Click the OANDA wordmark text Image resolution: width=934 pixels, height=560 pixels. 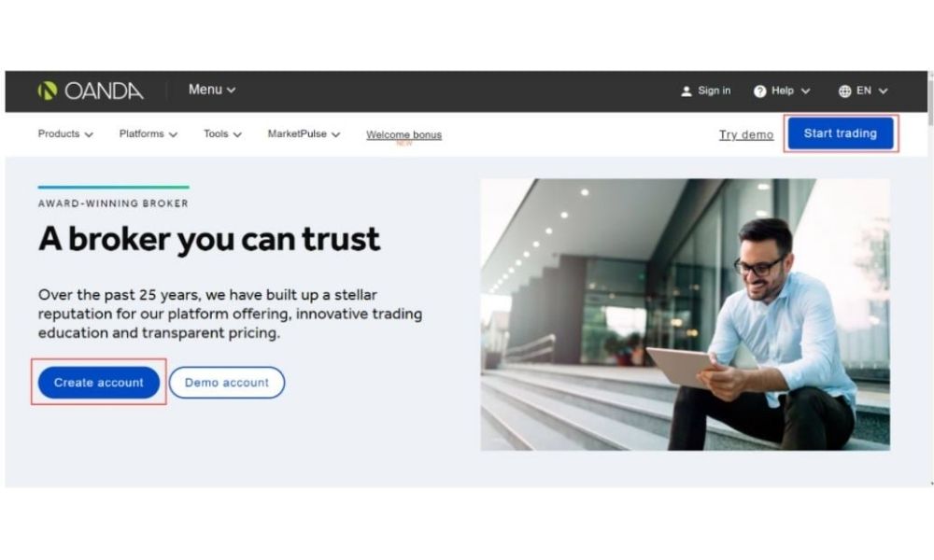(x=104, y=91)
